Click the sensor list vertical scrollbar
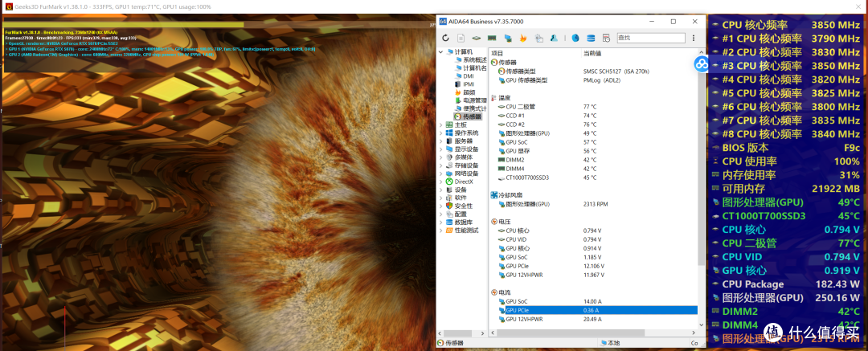This screenshot has height=351, width=868. (702, 161)
